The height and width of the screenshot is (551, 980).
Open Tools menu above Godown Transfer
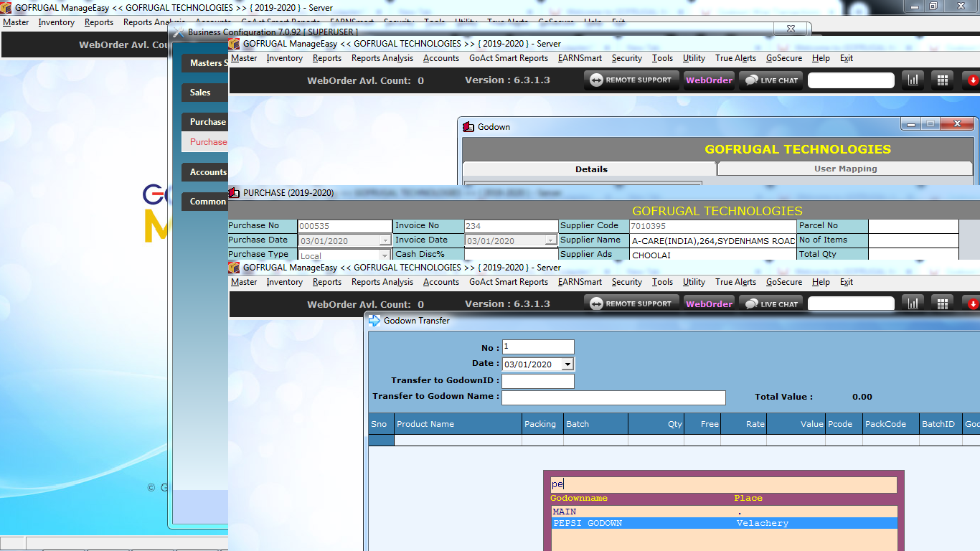662,282
